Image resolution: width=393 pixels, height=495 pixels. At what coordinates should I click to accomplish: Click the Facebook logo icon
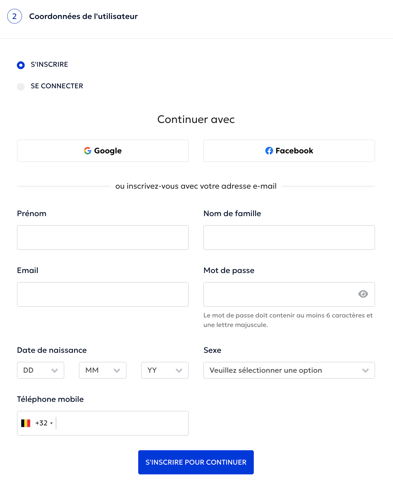tap(269, 151)
